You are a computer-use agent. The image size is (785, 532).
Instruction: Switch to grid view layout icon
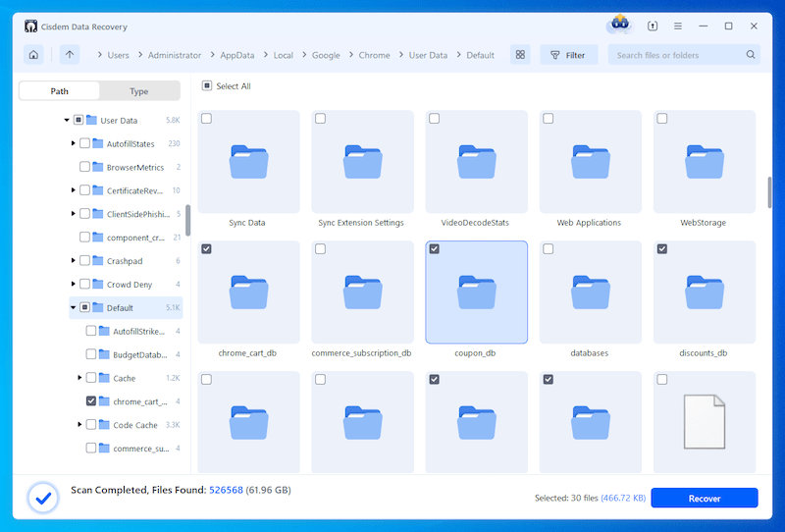(520, 55)
